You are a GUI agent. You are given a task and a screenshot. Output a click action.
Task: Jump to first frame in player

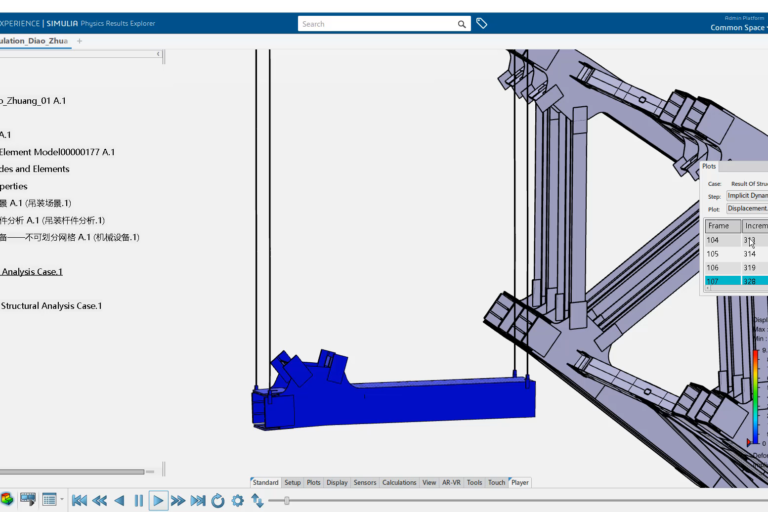79,500
